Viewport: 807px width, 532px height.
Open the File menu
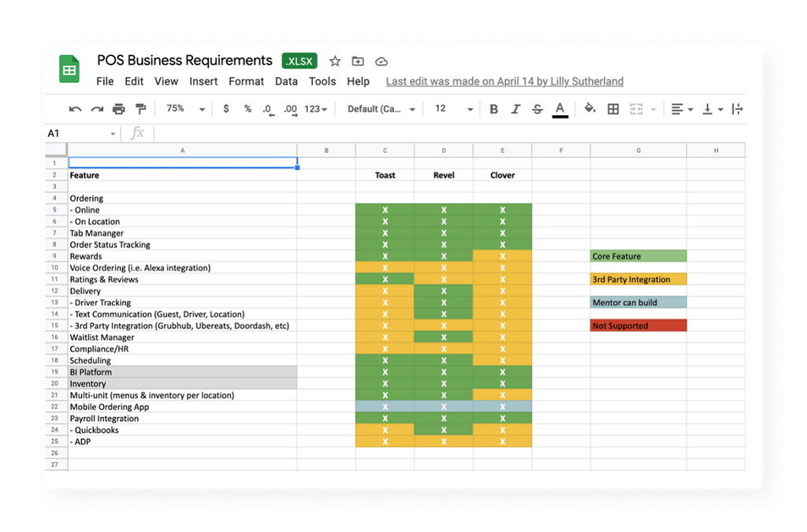click(x=105, y=81)
